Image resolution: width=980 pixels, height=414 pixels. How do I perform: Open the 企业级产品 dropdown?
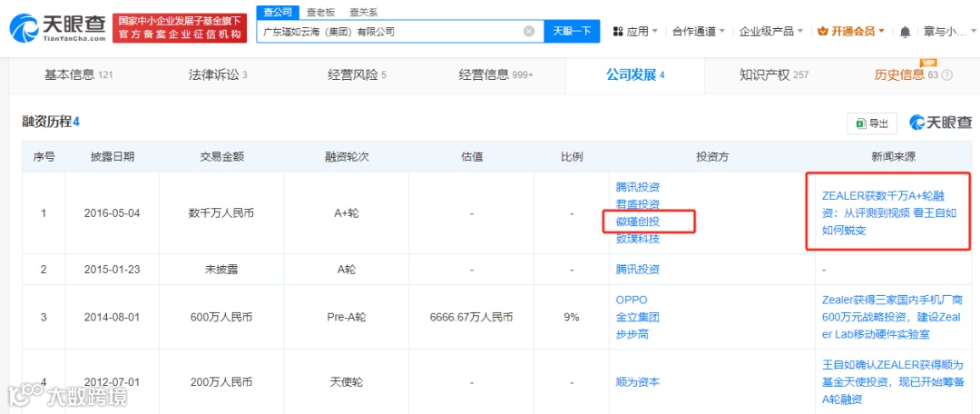tap(771, 31)
